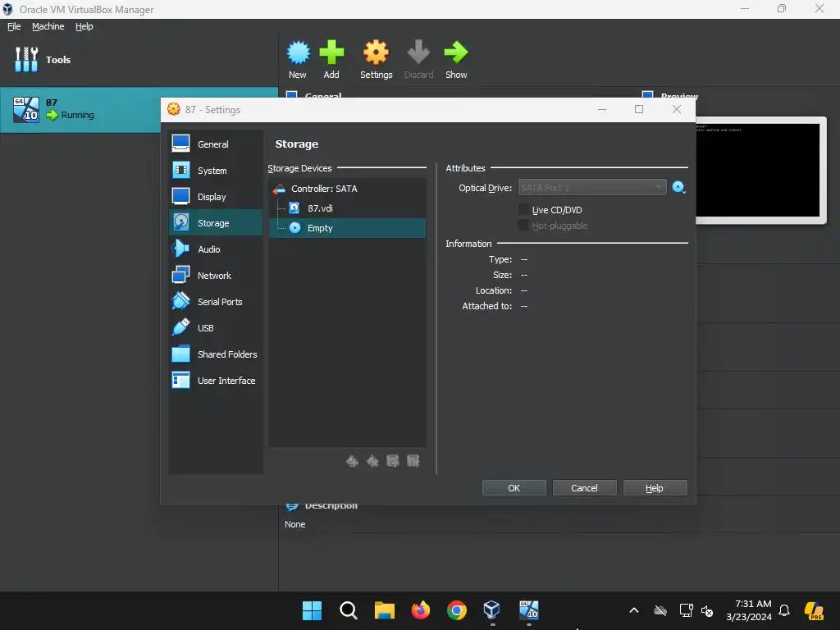This screenshot has width=840, height=630.
Task: Open the Serial Ports settings category
Action: [x=216, y=302]
